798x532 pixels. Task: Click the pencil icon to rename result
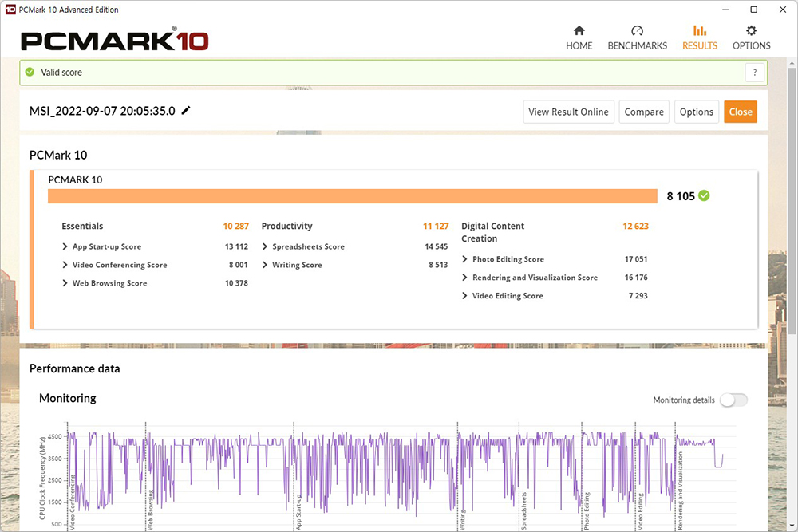(186, 110)
